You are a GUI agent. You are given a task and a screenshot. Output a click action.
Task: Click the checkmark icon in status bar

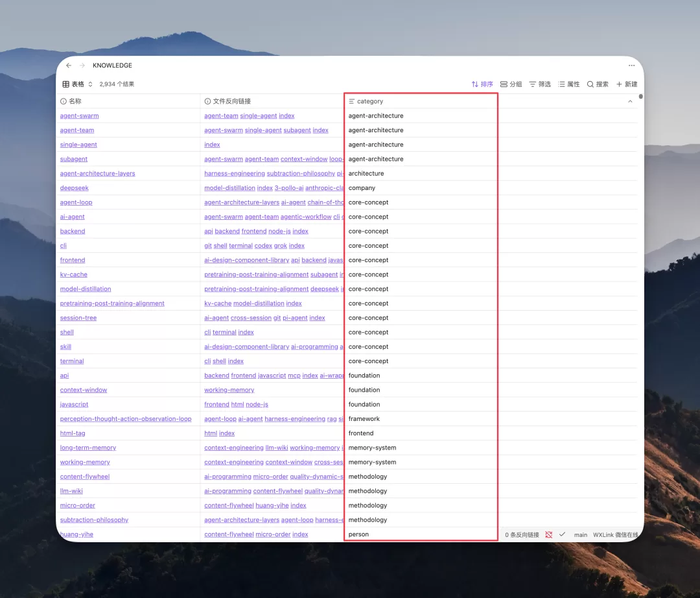562,534
